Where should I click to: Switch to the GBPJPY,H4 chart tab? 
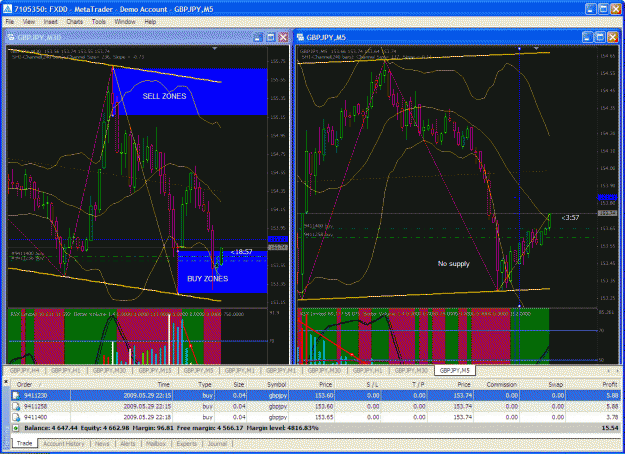(24, 371)
